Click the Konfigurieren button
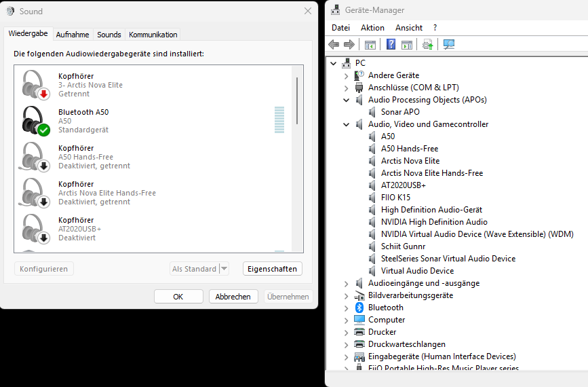588x387 pixels. point(44,269)
